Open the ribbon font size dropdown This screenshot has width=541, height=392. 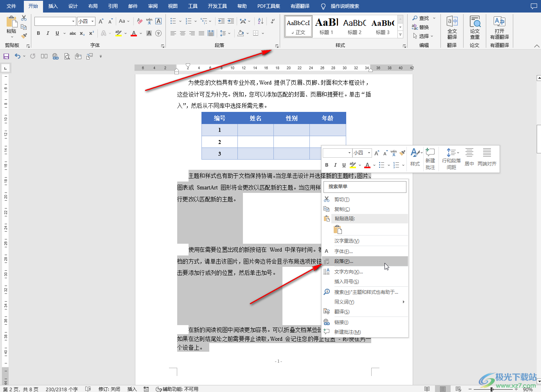[93, 21]
